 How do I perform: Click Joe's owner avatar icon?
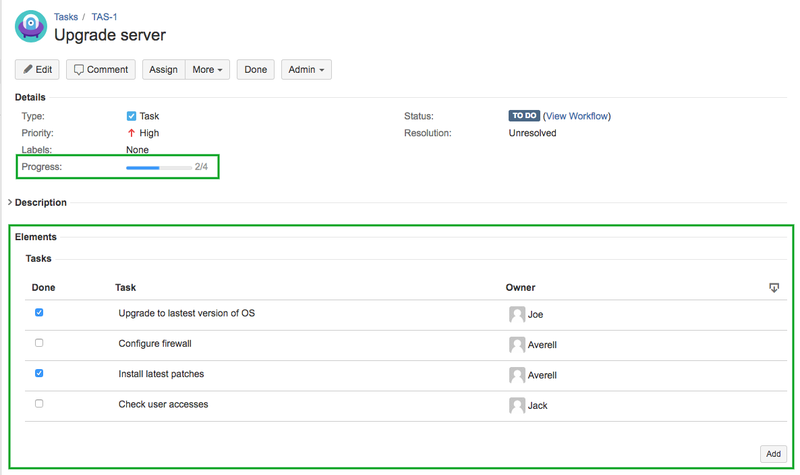coord(517,314)
